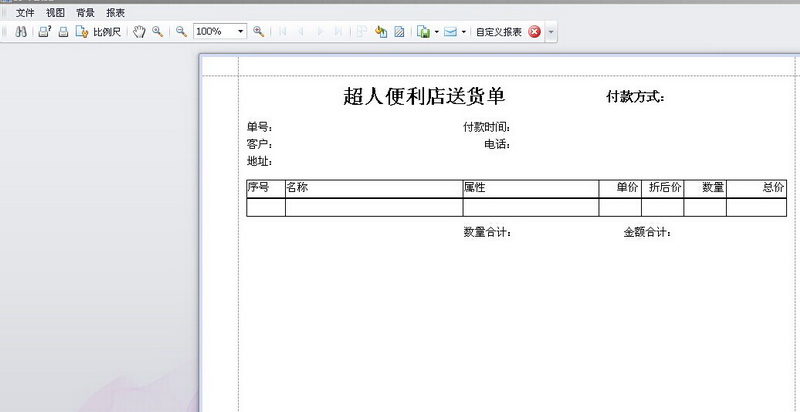The width and height of the screenshot is (800, 412).
Task: Open the print dialog icon with question mark
Action: pos(45,32)
